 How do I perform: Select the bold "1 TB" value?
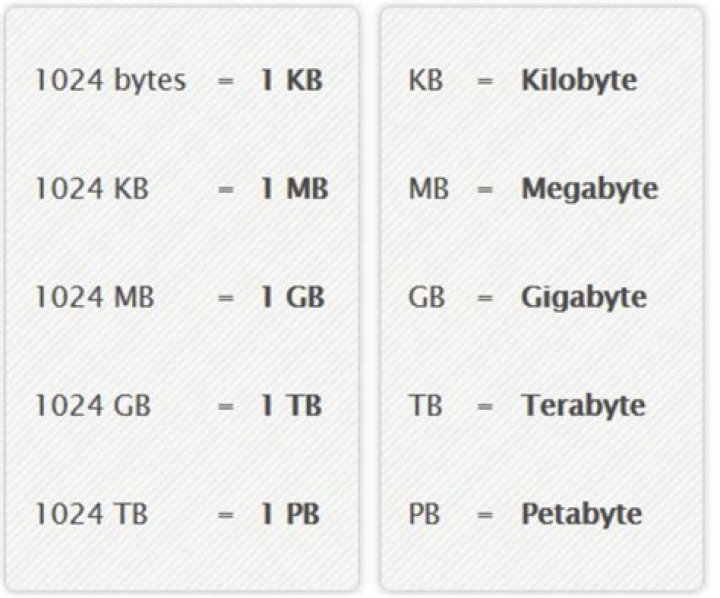pos(292,406)
